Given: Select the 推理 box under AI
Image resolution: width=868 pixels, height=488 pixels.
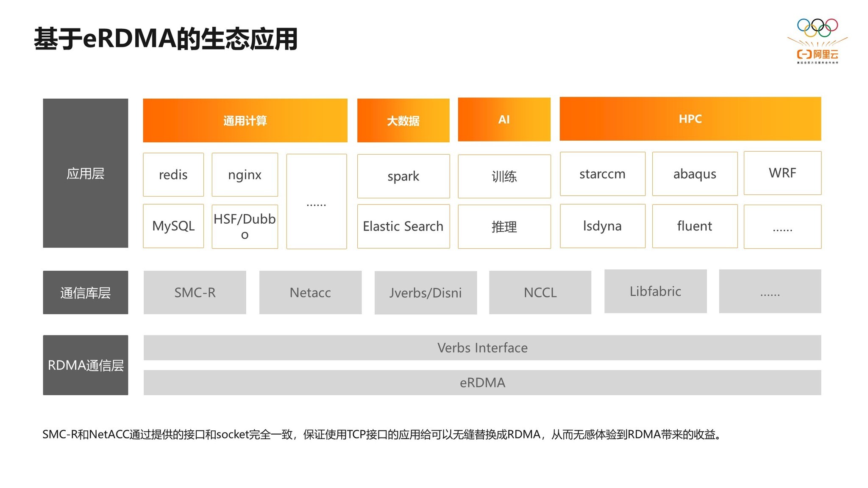Looking at the screenshot, I should point(504,226).
